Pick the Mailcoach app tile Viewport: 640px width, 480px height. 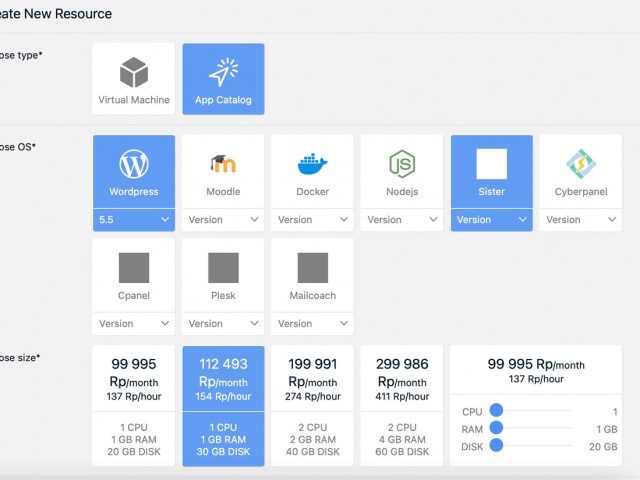click(x=312, y=275)
